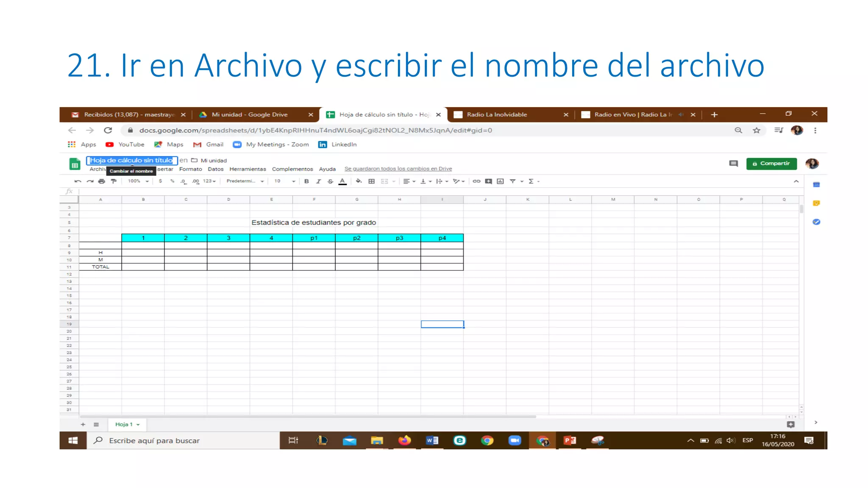
Task: Open the LinkedIn bookmark
Action: (x=337, y=144)
